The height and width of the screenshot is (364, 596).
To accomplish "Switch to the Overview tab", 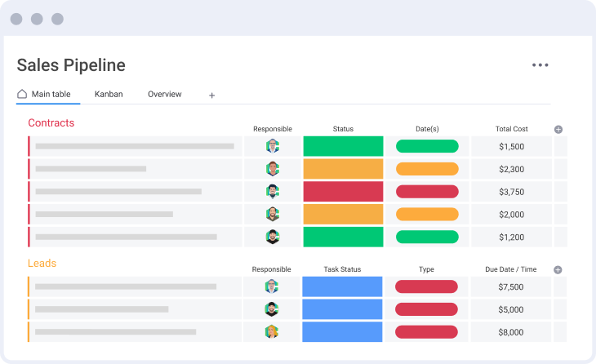I will (x=164, y=95).
